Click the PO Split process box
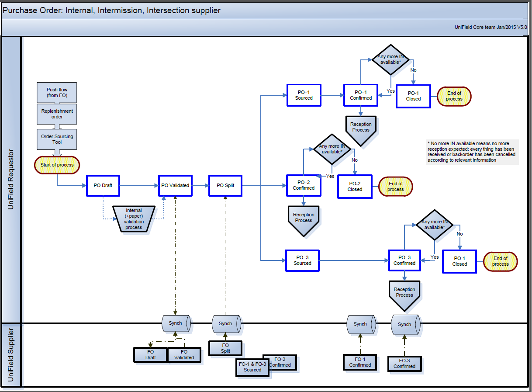The image size is (532, 392). tap(225, 185)
